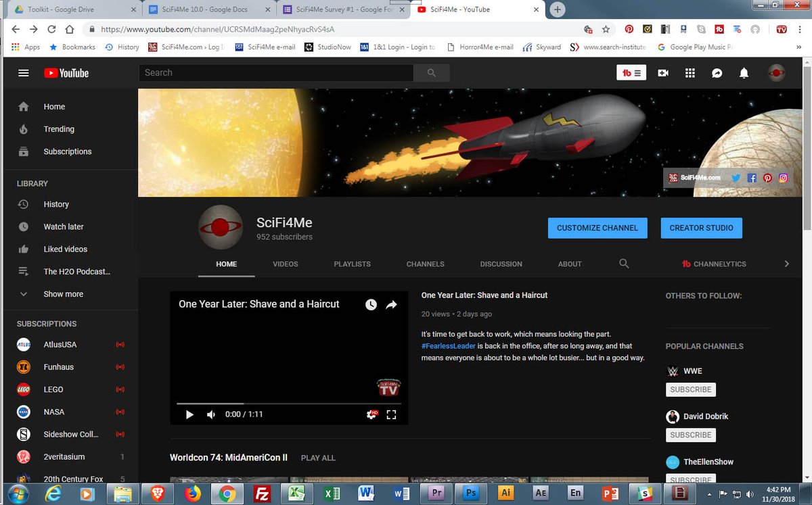
Task: Click the YouTube logo
Action: (66, 73)
